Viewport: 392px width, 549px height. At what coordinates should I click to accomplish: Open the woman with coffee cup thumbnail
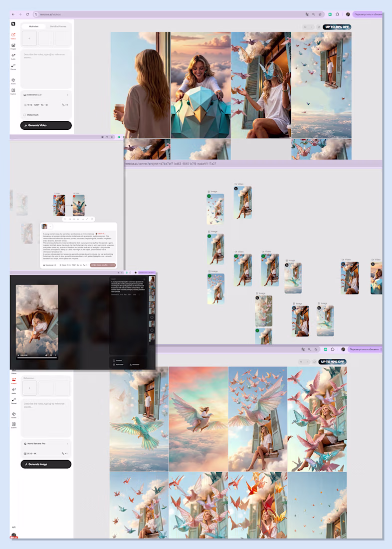tap(140, 85)
